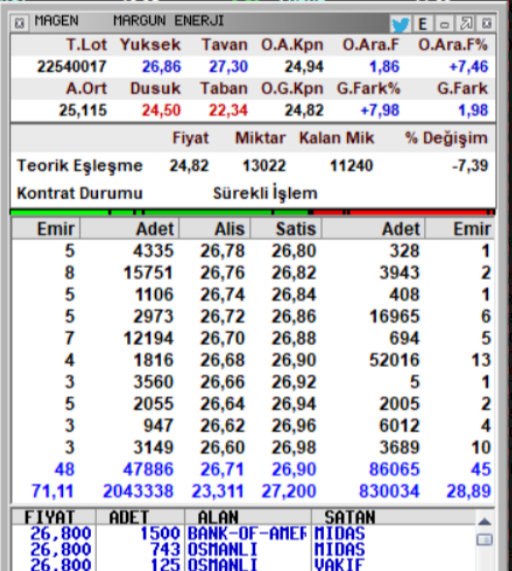Click scroll up arrow of trades list
This screenshot has width=512, height=571.
click(484, 522)
